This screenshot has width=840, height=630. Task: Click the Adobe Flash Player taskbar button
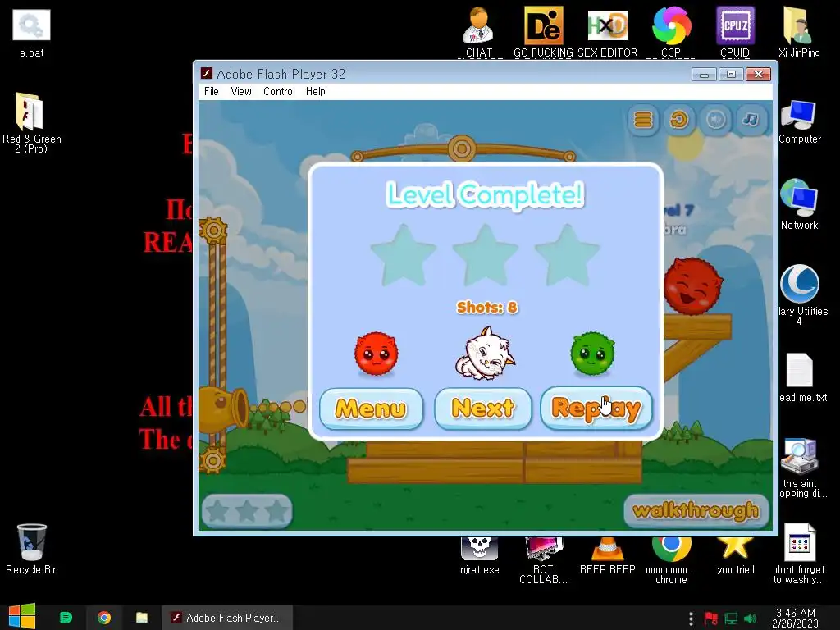(x=227, y=618)
